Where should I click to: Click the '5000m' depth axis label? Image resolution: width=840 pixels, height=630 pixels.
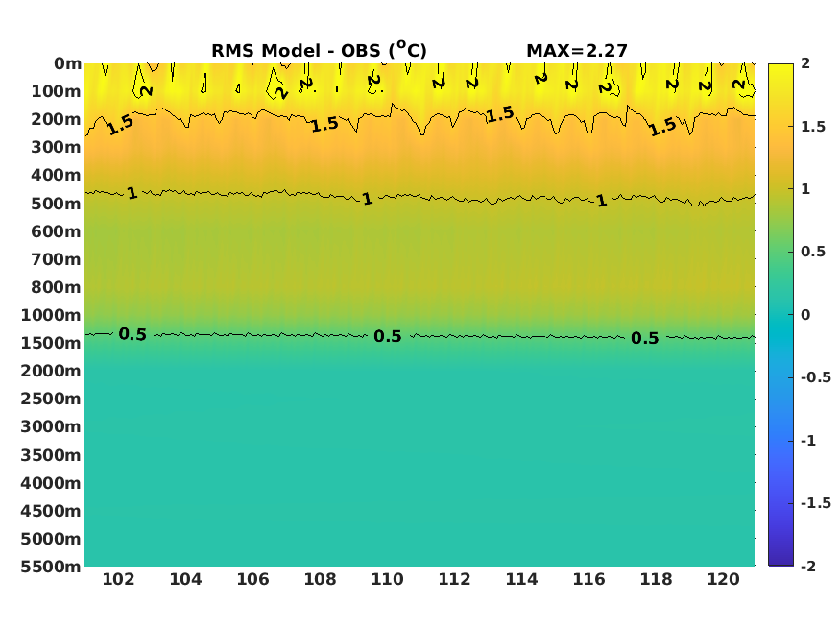[x=51, y=540]
